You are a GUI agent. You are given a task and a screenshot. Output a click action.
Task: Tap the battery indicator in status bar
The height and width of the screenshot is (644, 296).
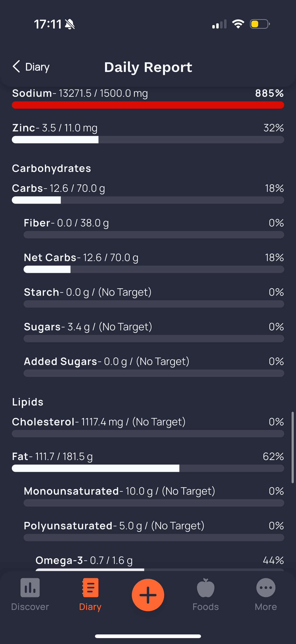click(x=260, y=24)
